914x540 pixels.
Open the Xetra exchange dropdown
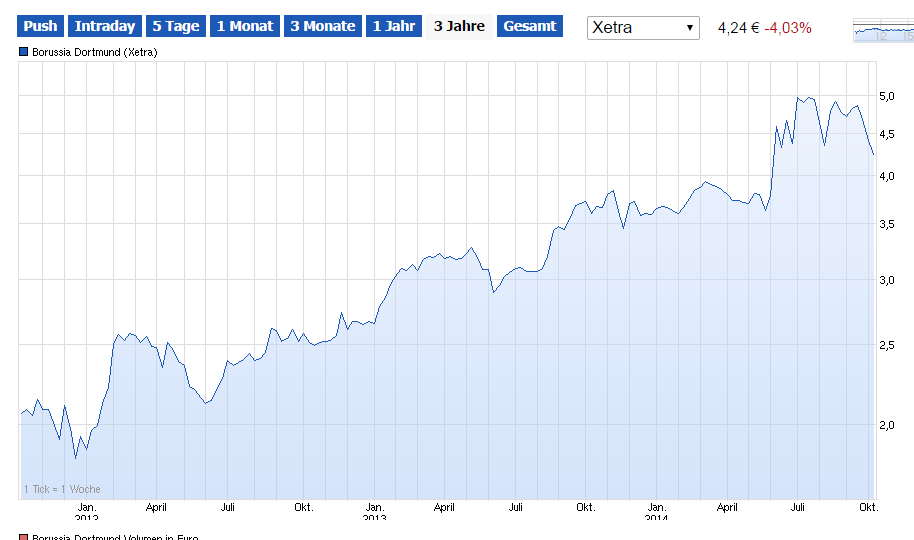(x=643, y=28)
